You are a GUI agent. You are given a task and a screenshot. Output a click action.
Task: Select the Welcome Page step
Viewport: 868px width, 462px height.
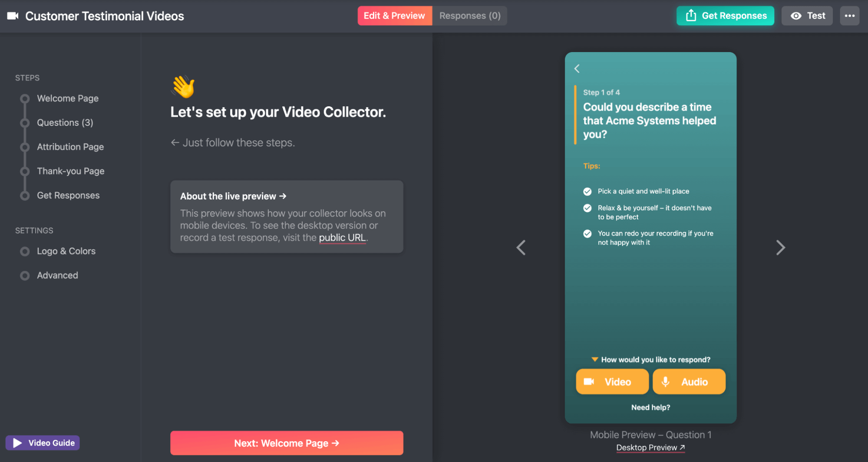click(x=67, y=98)
